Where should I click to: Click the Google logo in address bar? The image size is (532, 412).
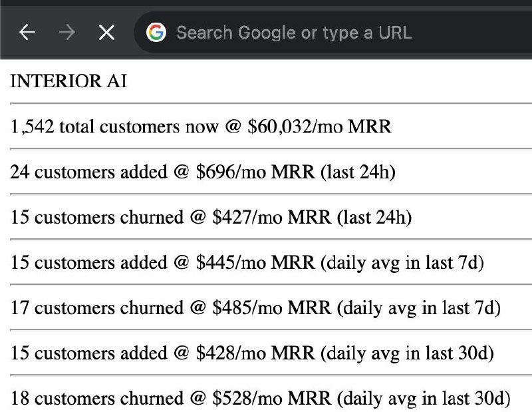(x=156, y=33)
